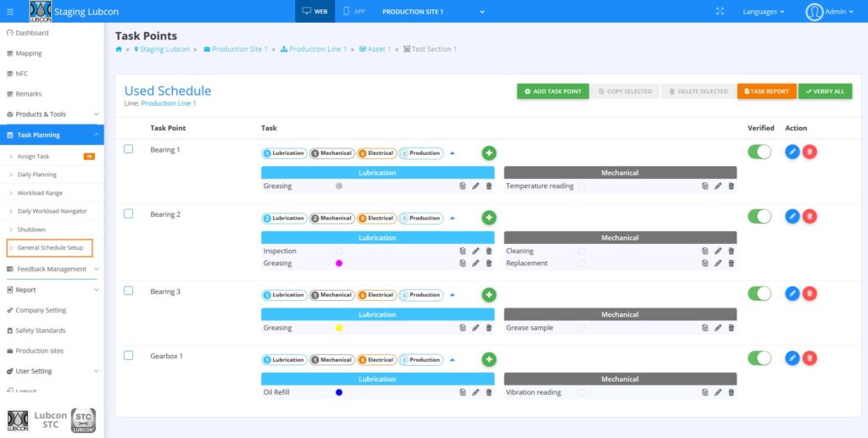Click the magenta color dot for Greasing

(x=339, y=263)
